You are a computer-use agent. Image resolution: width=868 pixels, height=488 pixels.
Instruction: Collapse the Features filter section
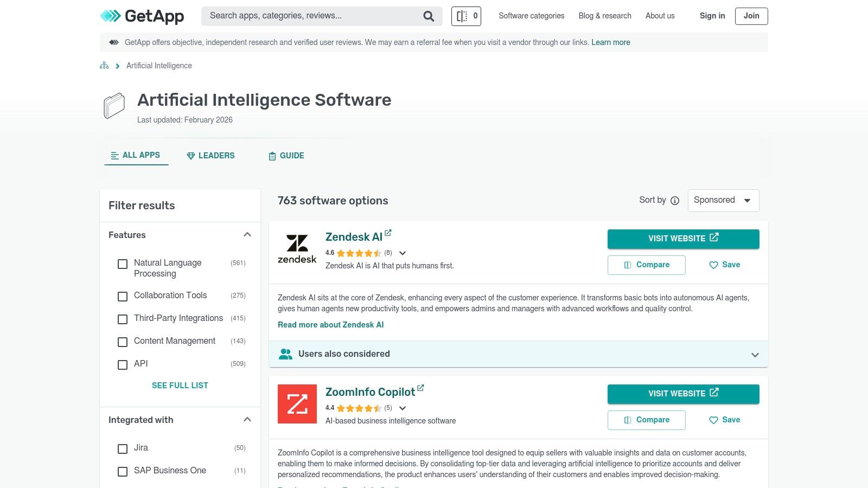(x=247, y=235)
